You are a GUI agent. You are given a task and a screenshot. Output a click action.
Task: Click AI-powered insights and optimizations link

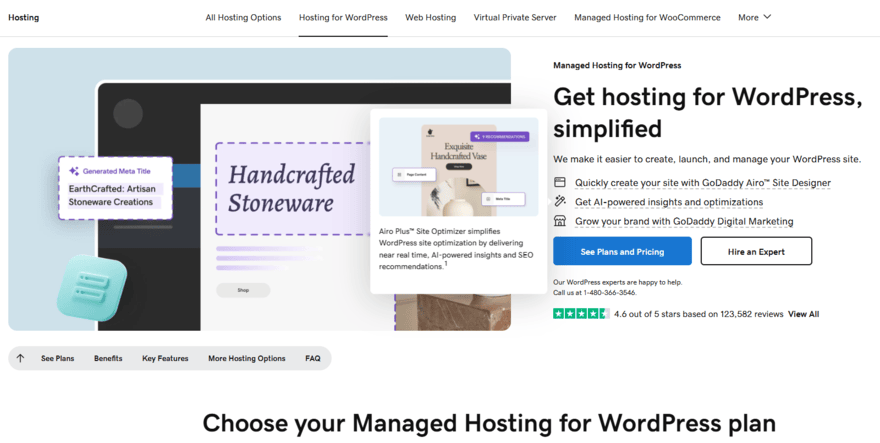[669, 202]
